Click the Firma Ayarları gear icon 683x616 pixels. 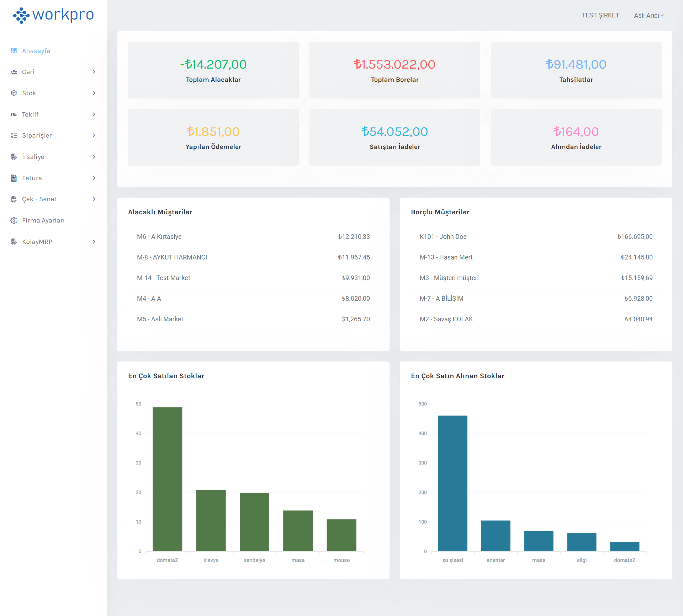(x=14, y=220)
